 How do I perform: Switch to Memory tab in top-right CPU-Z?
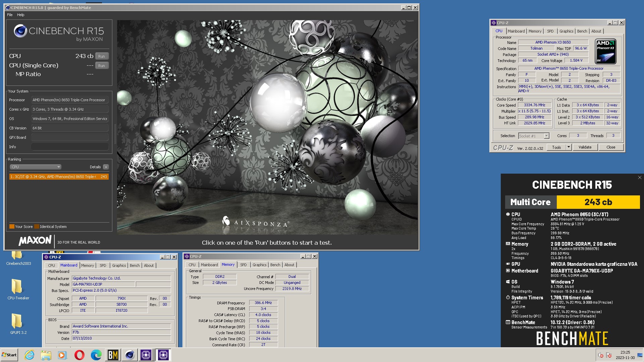coord(535,31)
